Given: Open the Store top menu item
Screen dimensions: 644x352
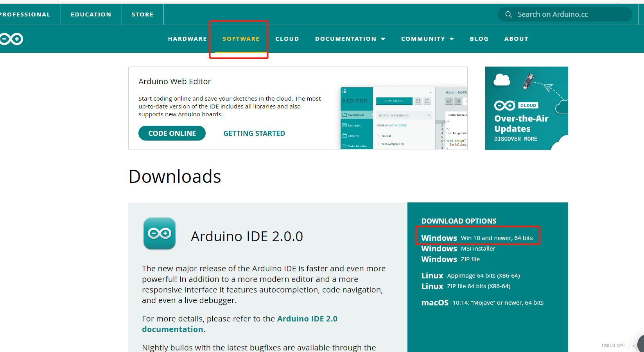Looking at the screenshot, I should (x=143, y=14).
